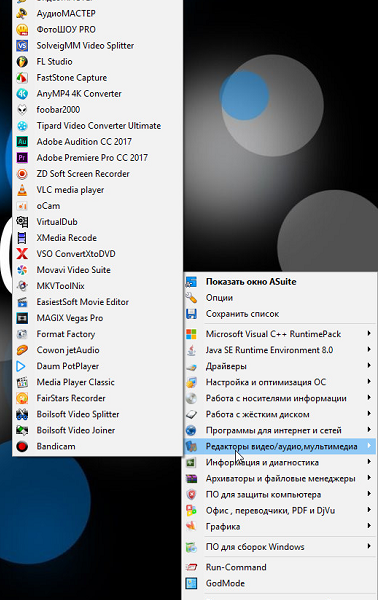Click the Boilsoft Video Joiner icon
This screenshot has width=379, height=600.
pos(22,430)
